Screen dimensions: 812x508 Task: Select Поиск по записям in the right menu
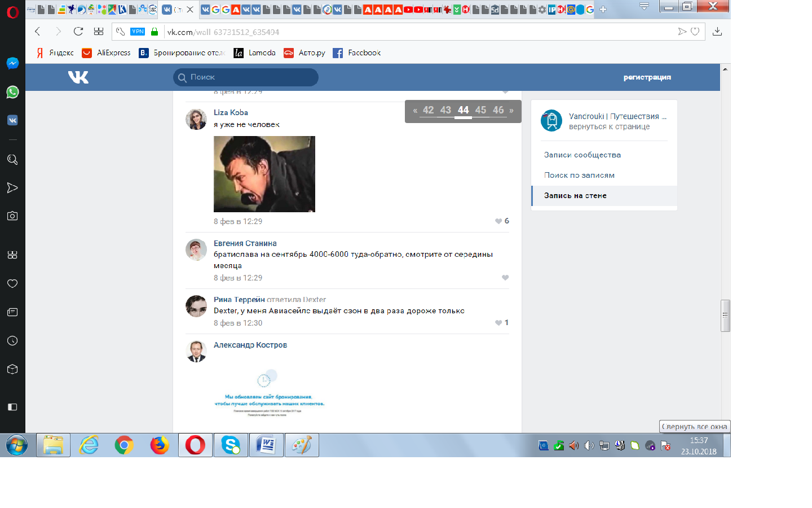coord(579,175)
